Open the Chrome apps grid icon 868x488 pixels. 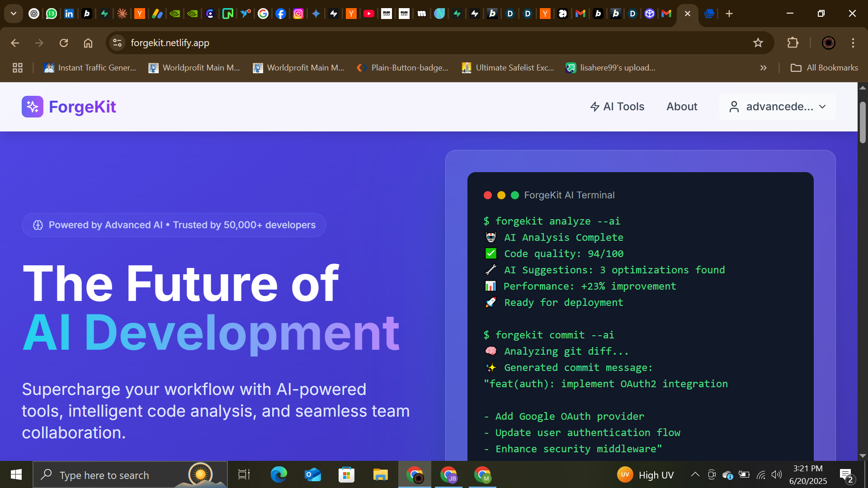click(18, 68)
